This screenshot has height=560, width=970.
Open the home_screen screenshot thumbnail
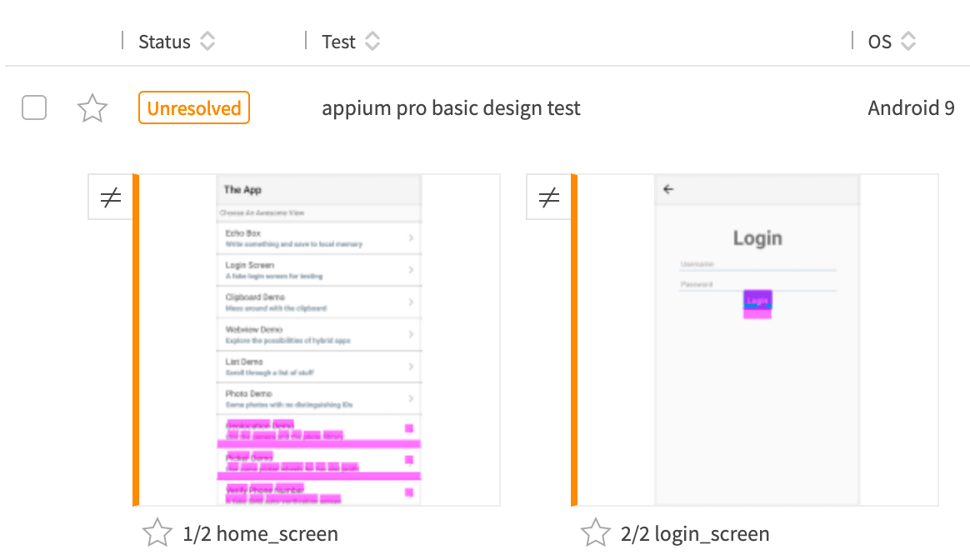(319, 339)
